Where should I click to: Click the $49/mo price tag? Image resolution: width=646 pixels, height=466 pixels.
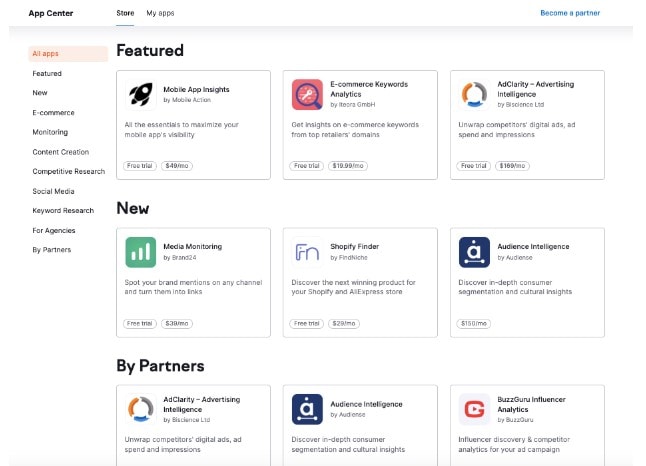[x=177, y=166]
